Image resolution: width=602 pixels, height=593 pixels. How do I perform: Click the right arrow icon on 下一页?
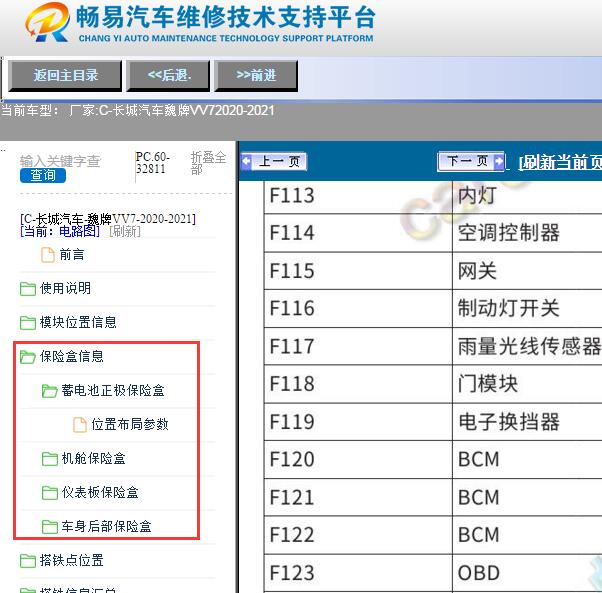click(x=499, y=161)
